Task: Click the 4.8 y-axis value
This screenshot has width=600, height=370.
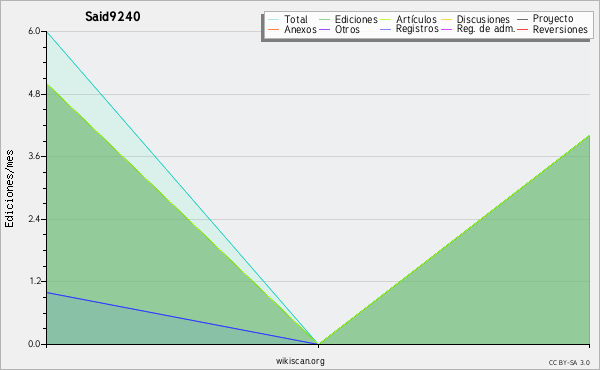Action: pyautogui.click(x=34, y=94)
